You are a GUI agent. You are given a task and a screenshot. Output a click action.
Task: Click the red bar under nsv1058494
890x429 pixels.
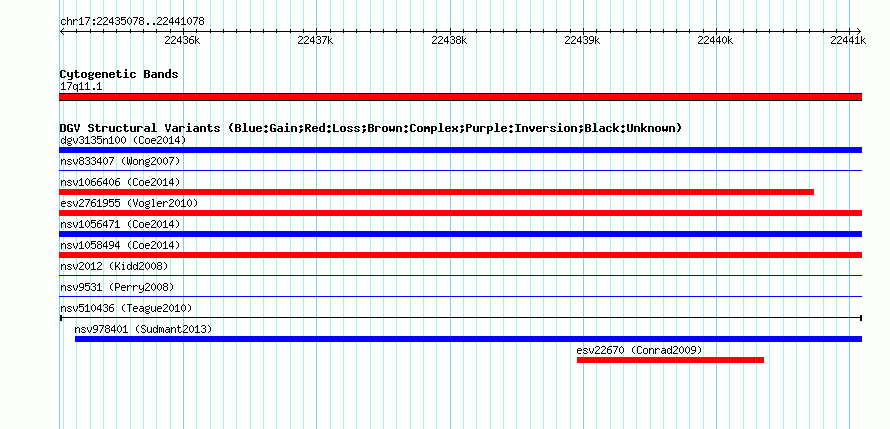(460, 255)
